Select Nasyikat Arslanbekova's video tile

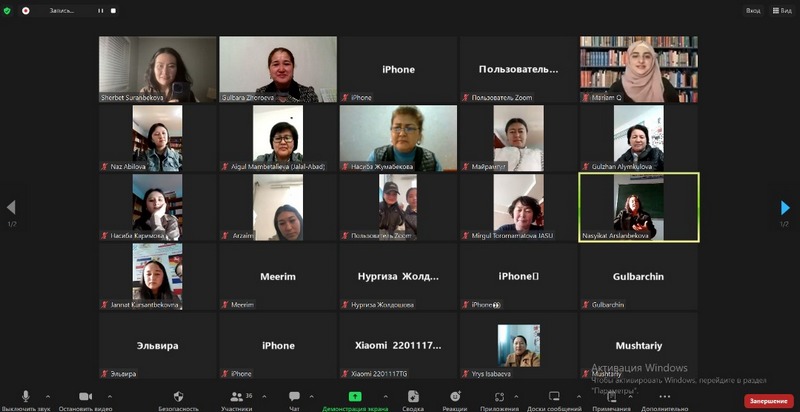639,207
